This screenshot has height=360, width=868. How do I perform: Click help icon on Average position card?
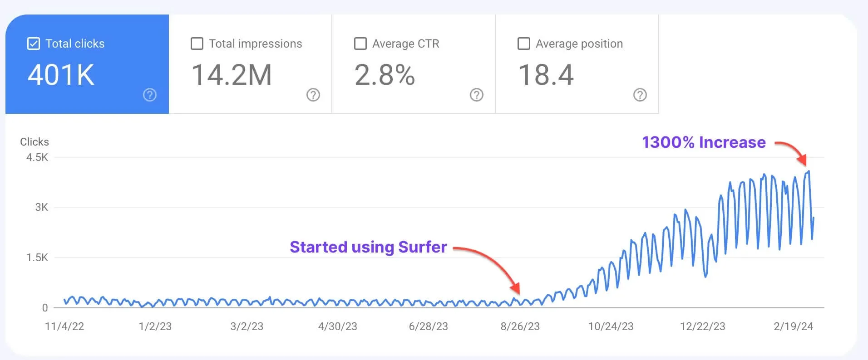point(640,95)
